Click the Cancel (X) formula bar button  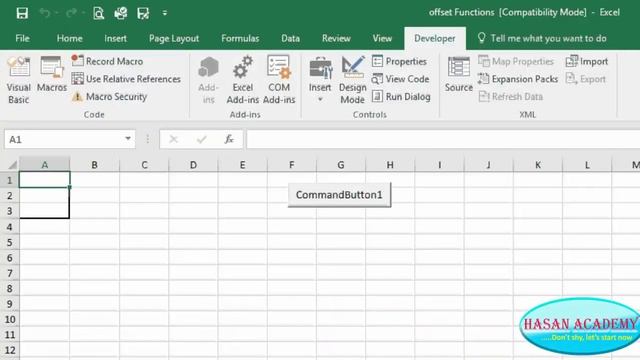click(x=173, y=140)
